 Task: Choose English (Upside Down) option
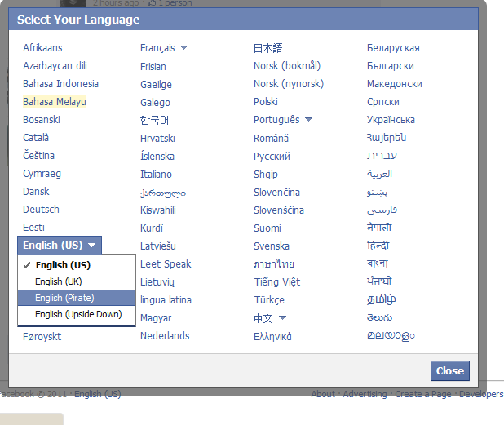(78, 314)
